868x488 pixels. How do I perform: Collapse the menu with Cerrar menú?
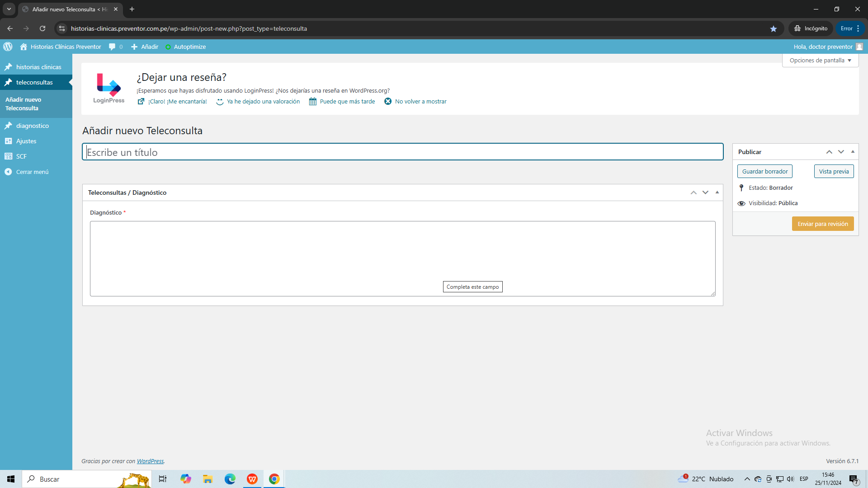tap(36, 172)
